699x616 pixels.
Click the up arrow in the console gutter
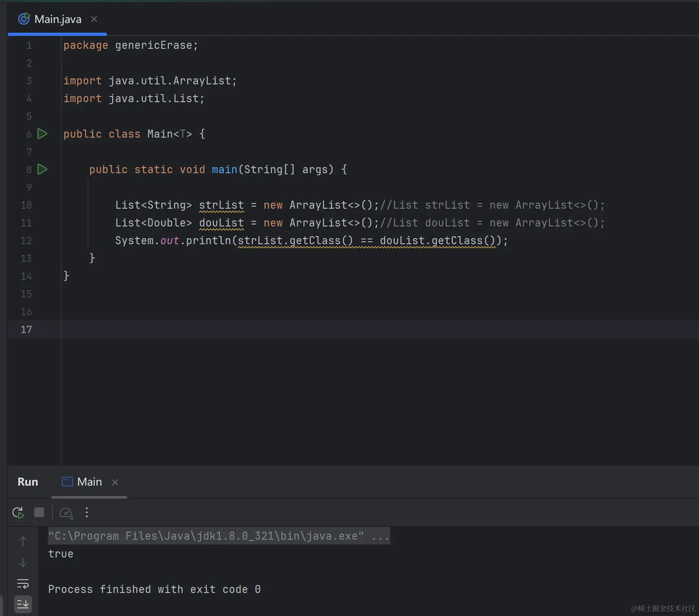(23, 541)
